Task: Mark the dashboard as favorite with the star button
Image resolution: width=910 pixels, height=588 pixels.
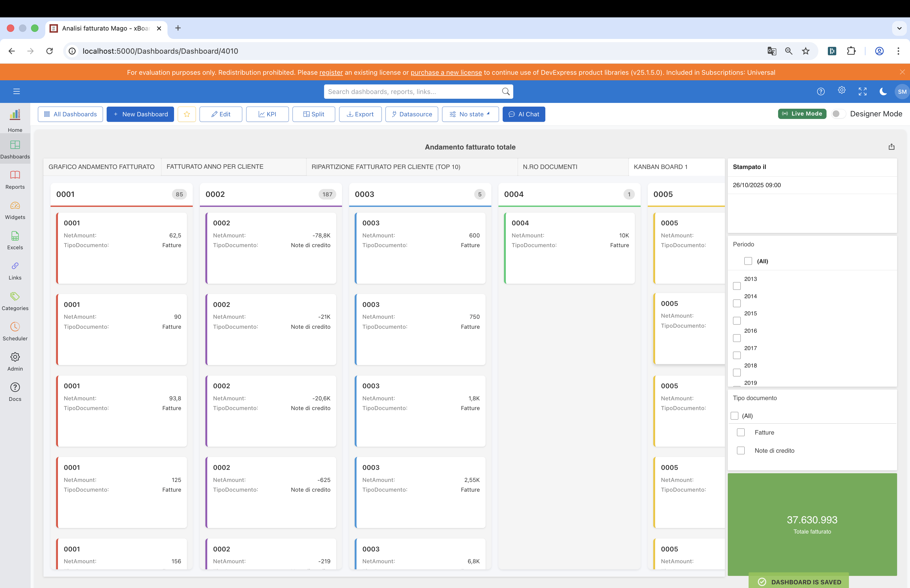Action: coord(187,114)
